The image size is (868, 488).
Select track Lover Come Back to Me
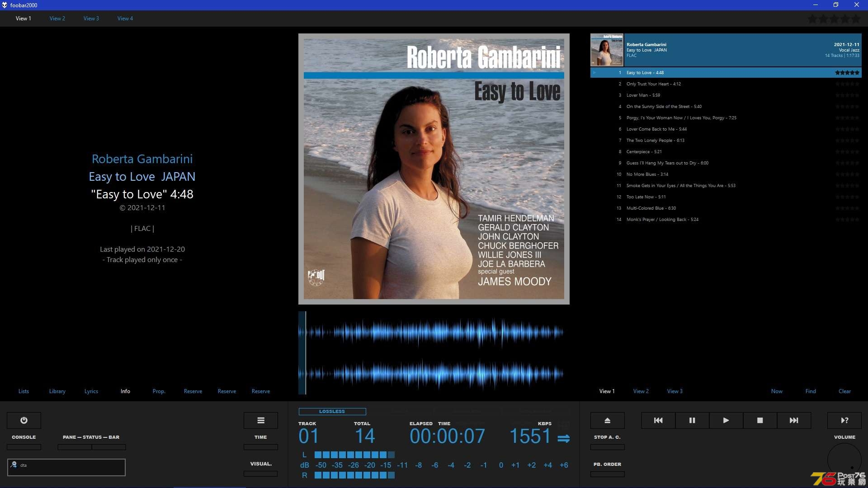coord(726,129)
